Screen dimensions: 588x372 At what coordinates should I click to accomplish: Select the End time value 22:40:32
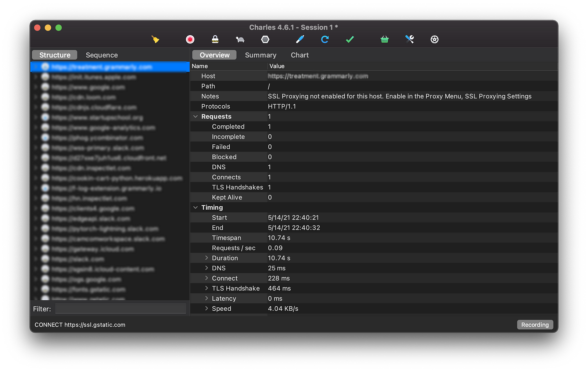pyautogui.click(x=294, y=228)
